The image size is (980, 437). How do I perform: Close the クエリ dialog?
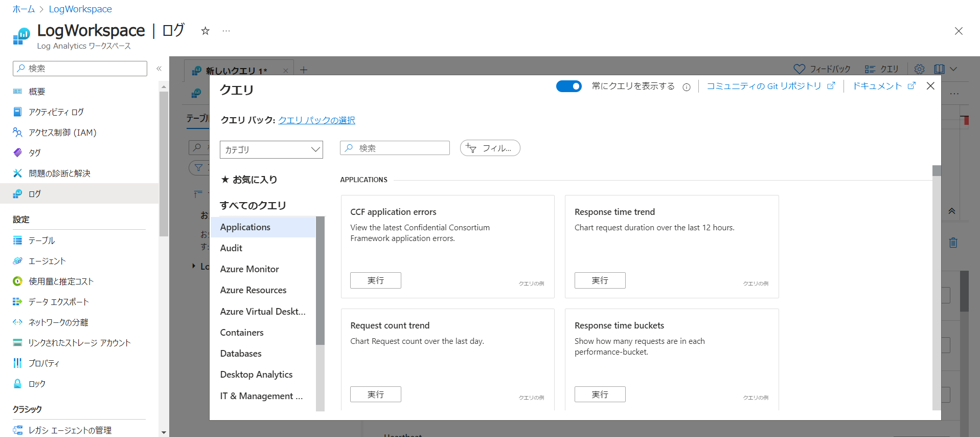(930, 86)
